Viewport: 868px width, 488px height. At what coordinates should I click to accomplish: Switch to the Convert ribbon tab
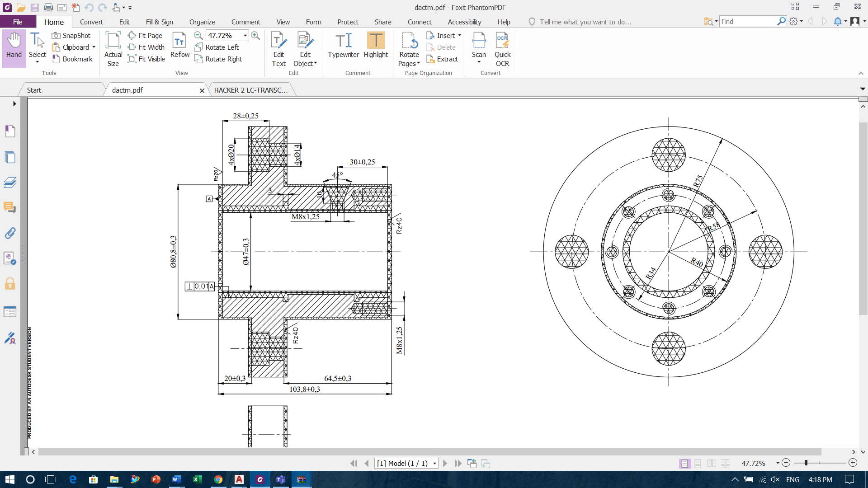tap(91, 22)
